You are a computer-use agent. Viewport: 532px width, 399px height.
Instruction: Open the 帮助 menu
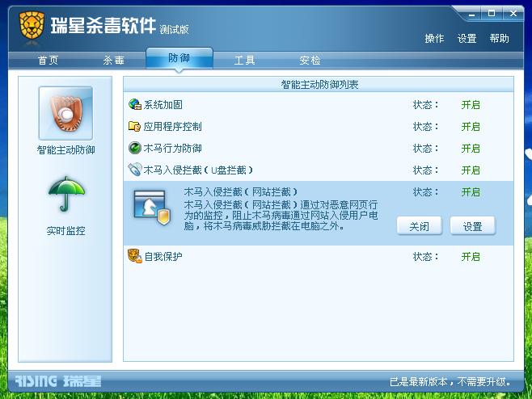pyautogui.click(x=499, y=38)
